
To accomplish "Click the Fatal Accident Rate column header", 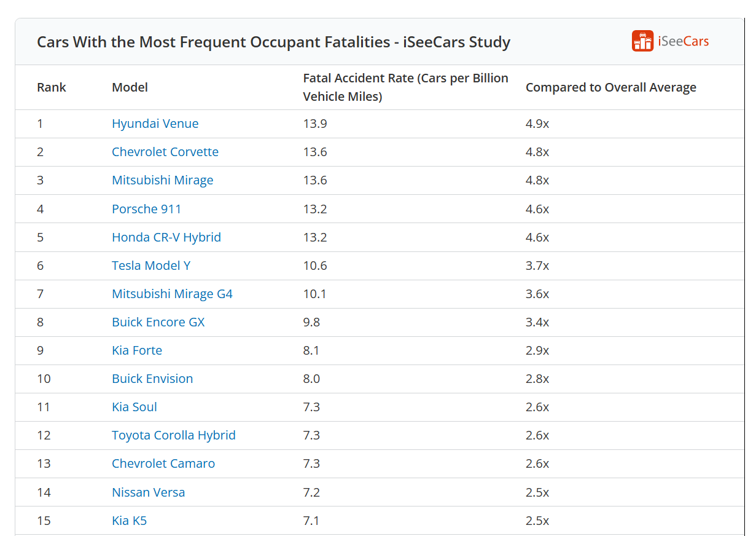I will pos(406,87).
